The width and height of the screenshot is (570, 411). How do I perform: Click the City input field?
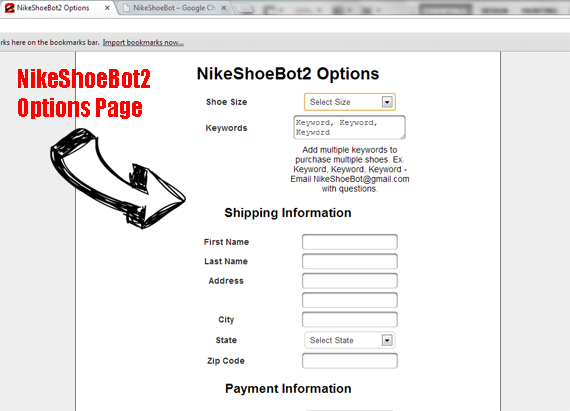coord(350,320)
